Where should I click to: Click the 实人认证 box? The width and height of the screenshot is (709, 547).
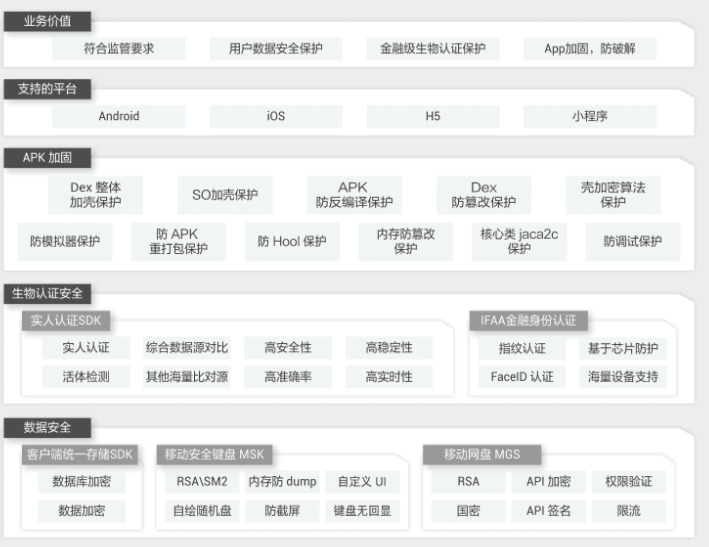click(x=86, y=348)
